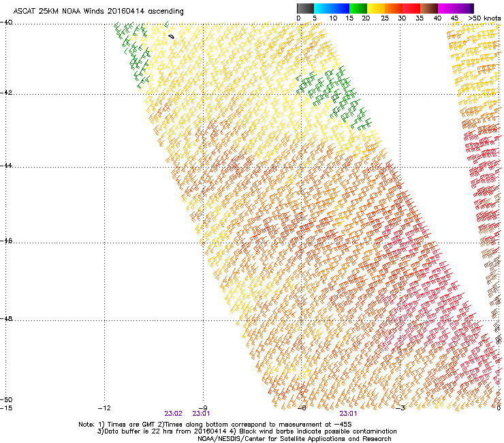Click the '>50 knots' legend label

pos(484,18)
